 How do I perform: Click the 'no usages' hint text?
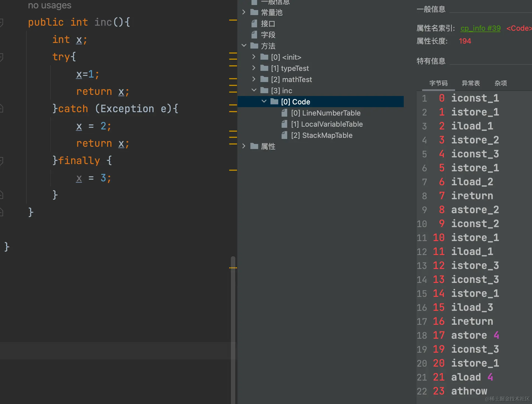coord(50,5)
